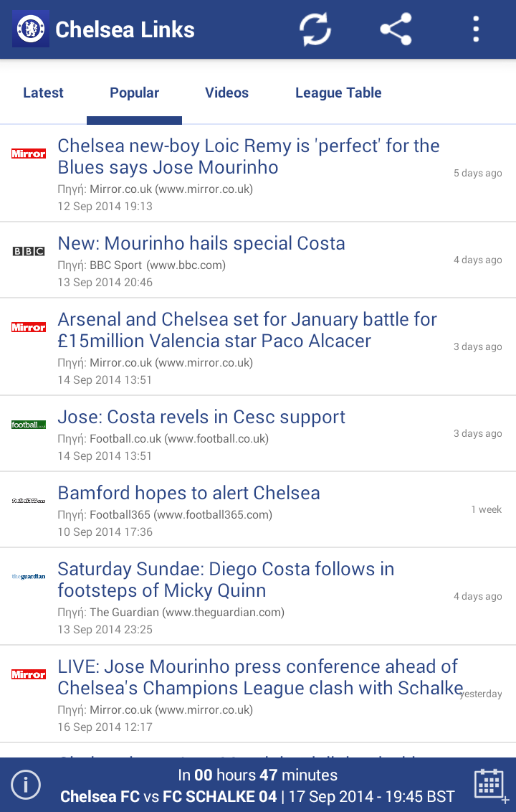Select the Popular tab
Screen dimensions: 516x812
click(x=134, y=93)
